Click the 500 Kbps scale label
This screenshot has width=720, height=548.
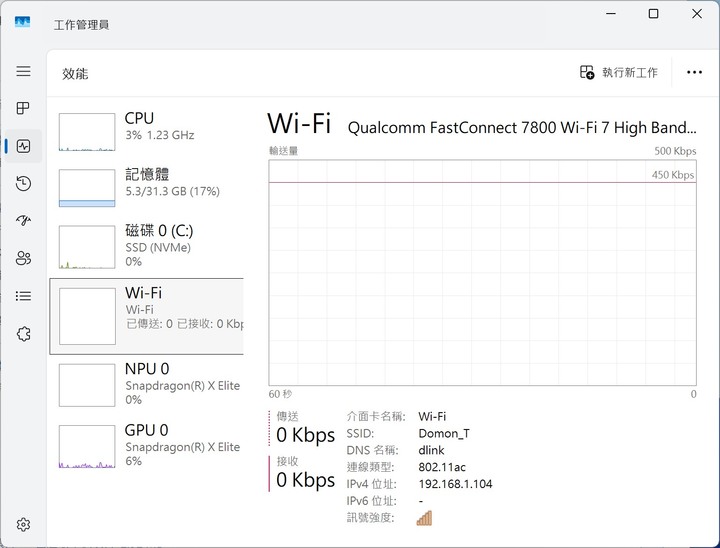(x=675, y=151)
